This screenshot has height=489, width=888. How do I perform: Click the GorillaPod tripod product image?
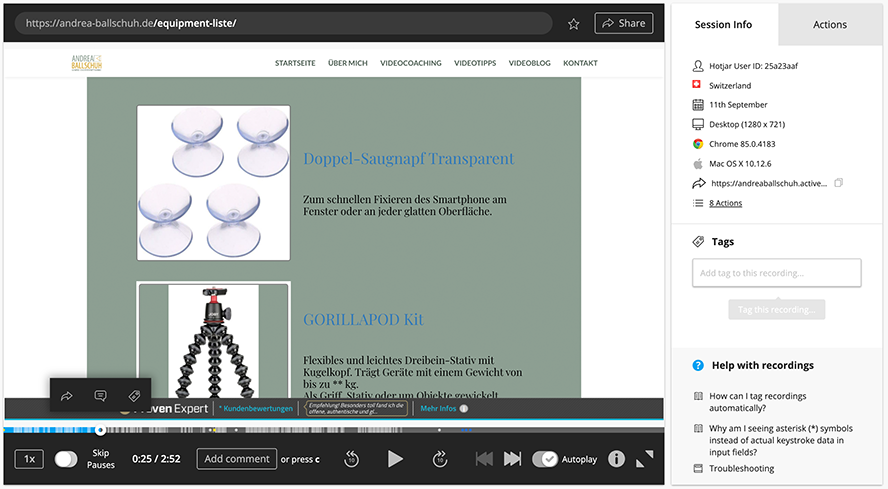(x=214, y=340)
